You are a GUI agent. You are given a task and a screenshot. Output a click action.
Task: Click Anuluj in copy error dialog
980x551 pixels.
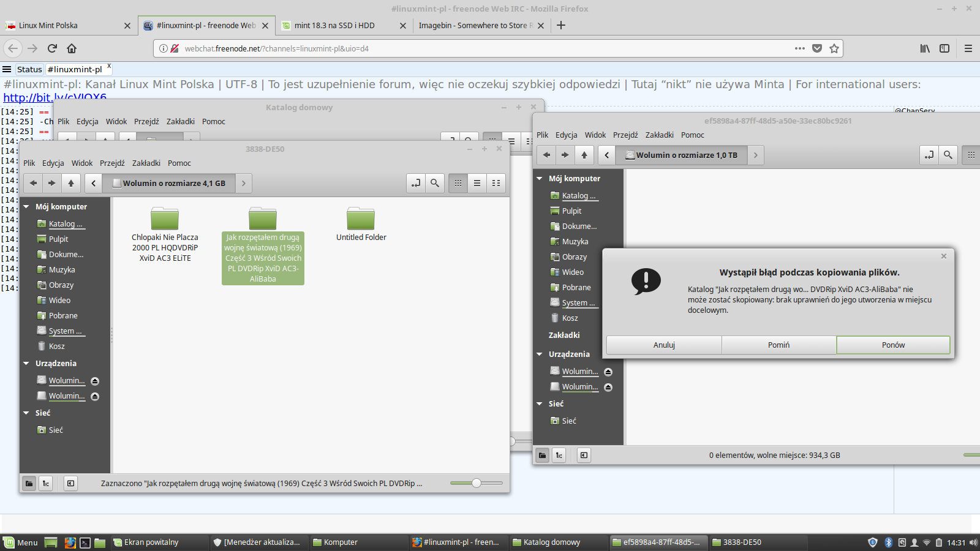(x=664, y=345)
